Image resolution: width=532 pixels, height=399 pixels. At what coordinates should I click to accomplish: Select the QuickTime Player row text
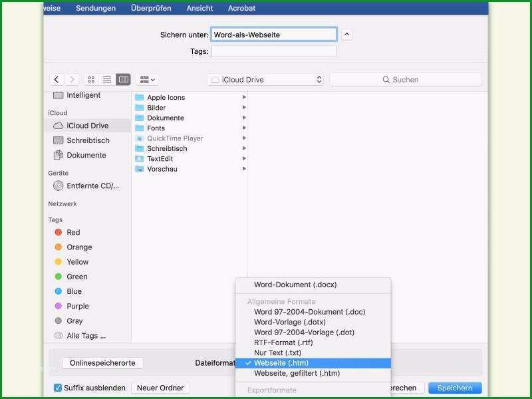coord(175,138)
